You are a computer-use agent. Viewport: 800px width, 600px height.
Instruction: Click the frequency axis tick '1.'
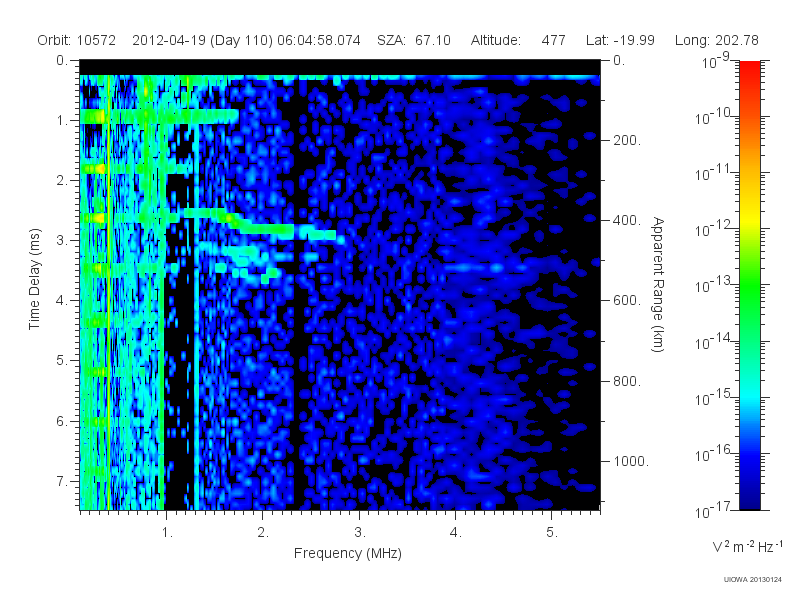click(x=167, y=533)
